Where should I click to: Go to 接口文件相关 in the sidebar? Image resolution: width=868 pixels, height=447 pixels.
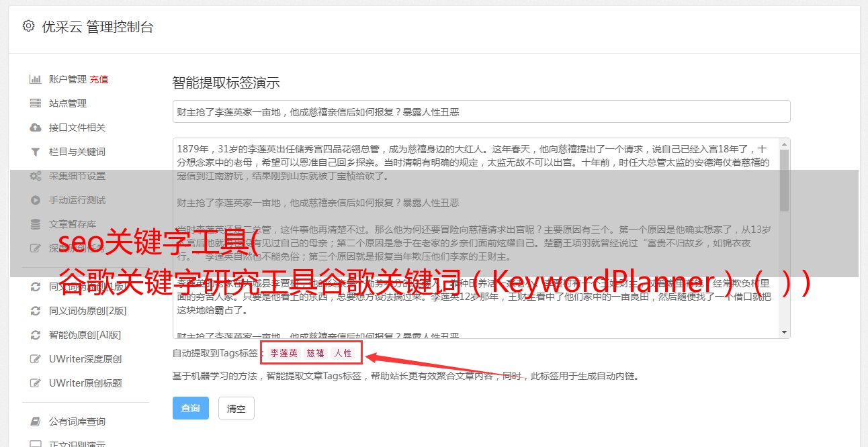click(x=77, y=128)
